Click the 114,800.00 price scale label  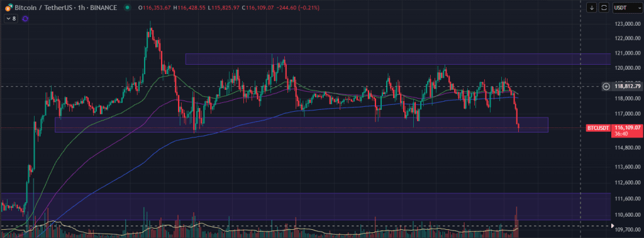(628, 148)
